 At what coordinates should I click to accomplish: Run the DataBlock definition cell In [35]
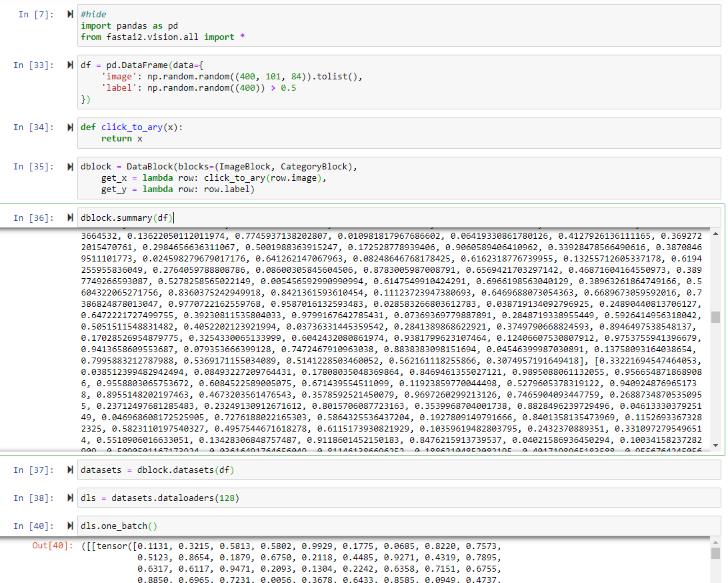click(x=69, y=166)
